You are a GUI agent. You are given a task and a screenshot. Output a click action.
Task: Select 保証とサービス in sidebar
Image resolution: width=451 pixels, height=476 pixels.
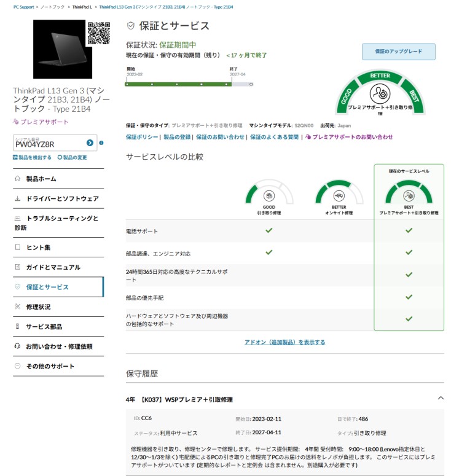click(x=58, y=287)
